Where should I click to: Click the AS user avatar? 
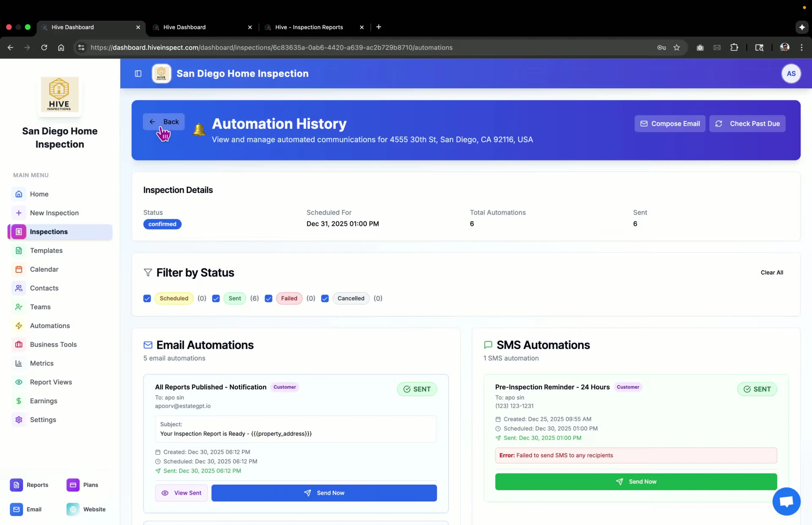(x=790, y=74)
